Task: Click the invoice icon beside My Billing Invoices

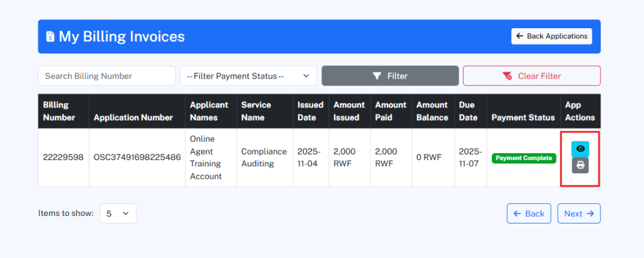Action: [x=50, y=36]
